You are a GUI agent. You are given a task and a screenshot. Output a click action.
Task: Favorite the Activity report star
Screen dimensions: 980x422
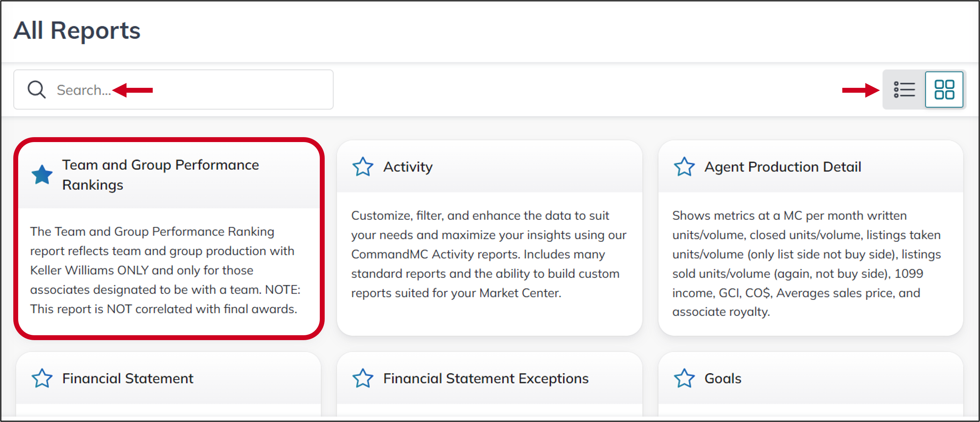362,167
